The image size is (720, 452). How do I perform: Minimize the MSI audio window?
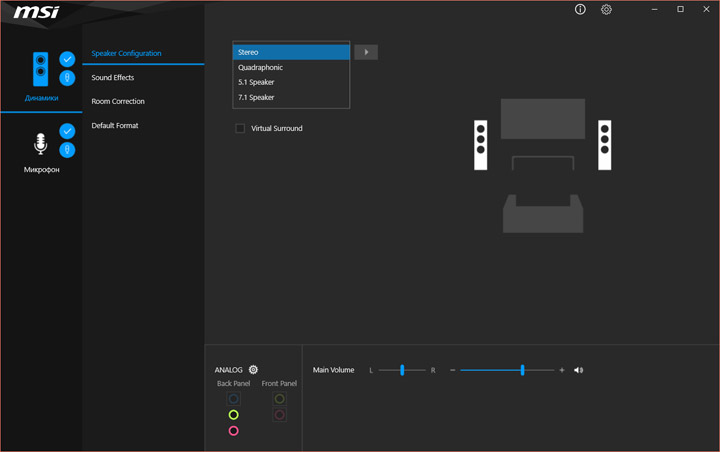pyautogui.click(x=654, y=10)
